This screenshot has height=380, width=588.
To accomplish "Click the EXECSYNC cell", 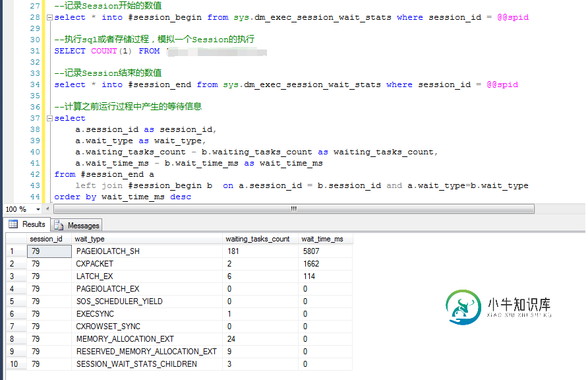I will point(147,314).
